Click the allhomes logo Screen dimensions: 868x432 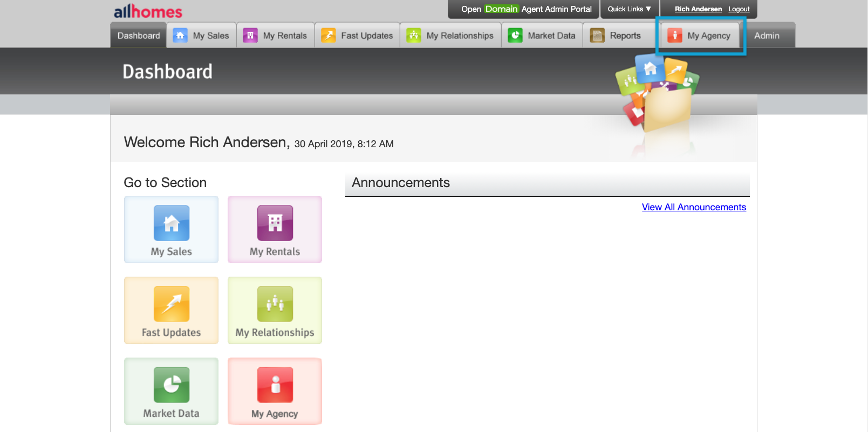point(148,11)
